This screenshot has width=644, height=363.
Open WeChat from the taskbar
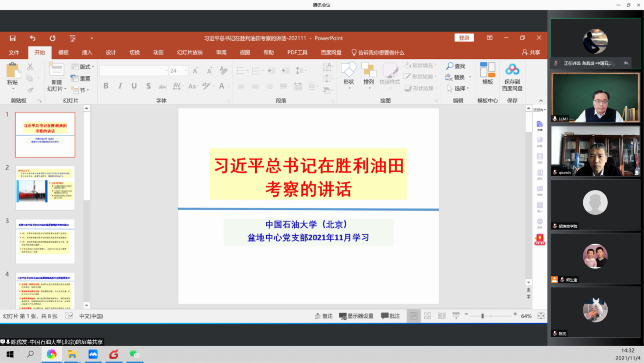coord(134,354)
